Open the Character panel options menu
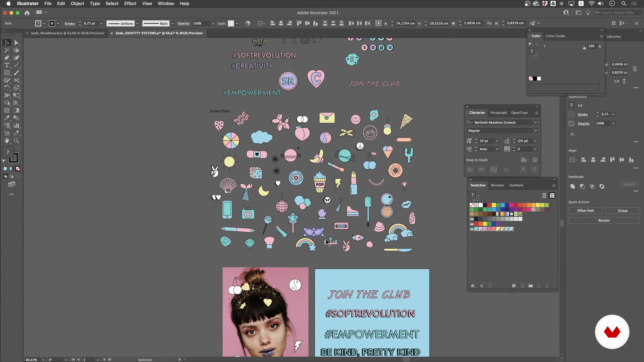This screenshot has height=362, width=644. [x=536, y=113]
